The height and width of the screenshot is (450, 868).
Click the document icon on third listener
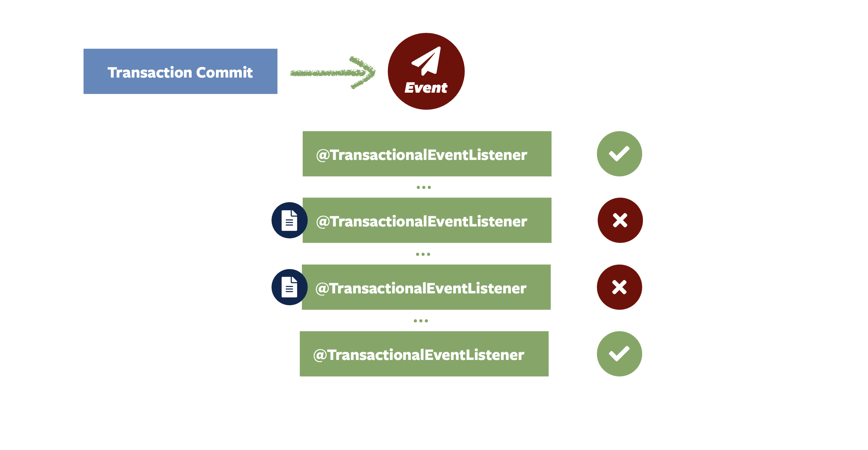(x=288, y=287)
